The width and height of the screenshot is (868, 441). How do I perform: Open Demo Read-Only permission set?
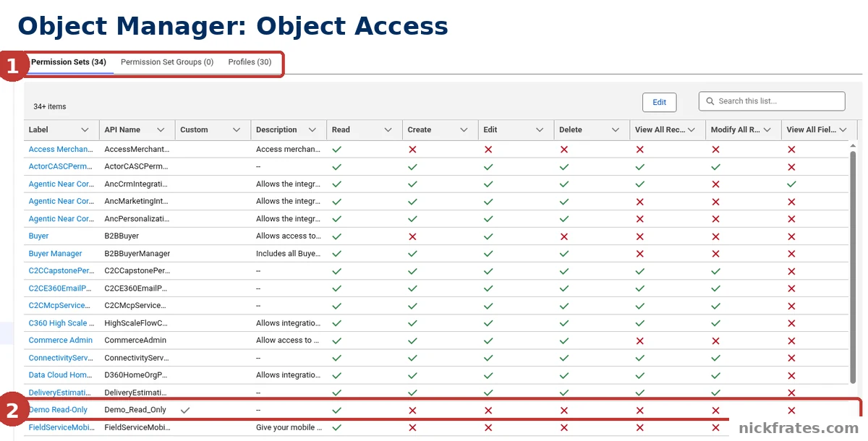[x=58, y=410]
